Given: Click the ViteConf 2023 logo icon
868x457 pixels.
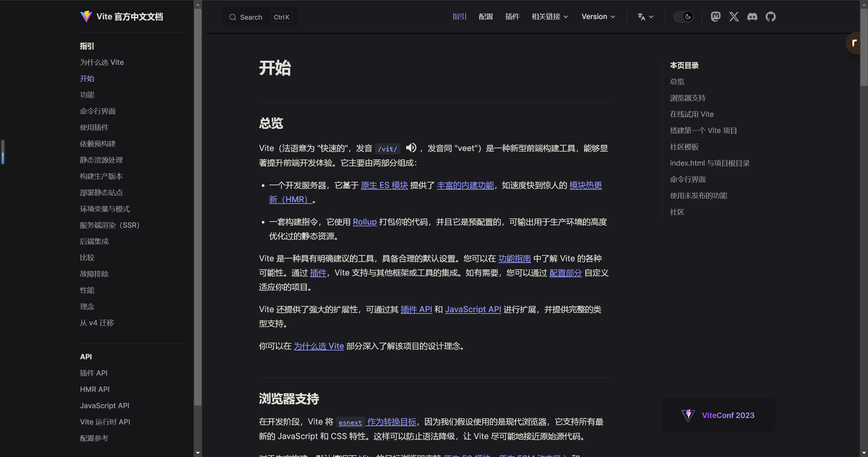Looking at the screenshot, I should (688, 415).
